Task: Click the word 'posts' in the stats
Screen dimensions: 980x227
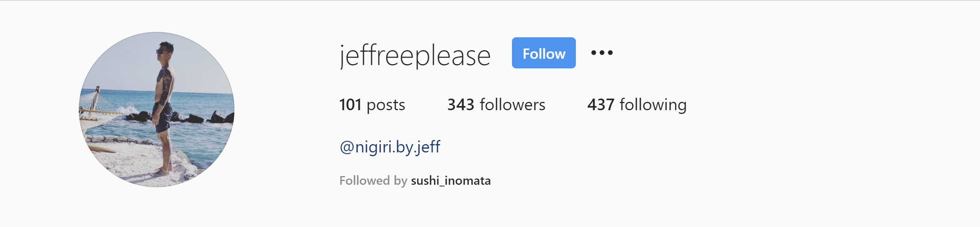Action: tap(386, 106)
